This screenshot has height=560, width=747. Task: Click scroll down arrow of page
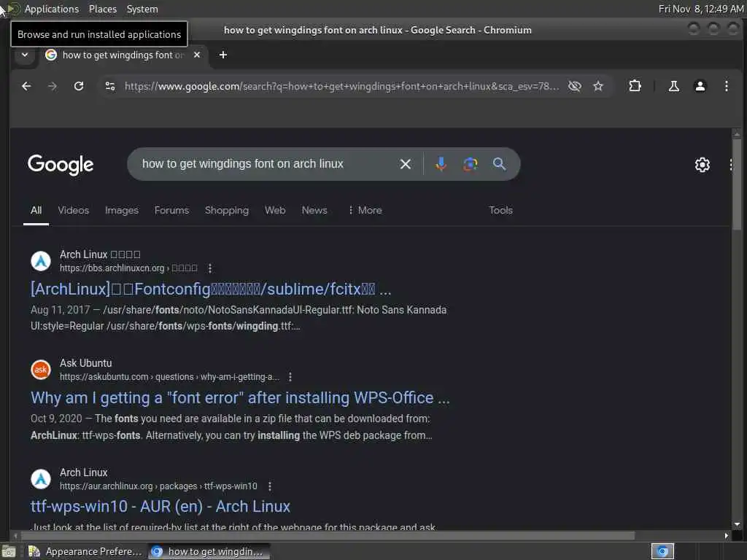pyautogui.click(x=737, y=524)
